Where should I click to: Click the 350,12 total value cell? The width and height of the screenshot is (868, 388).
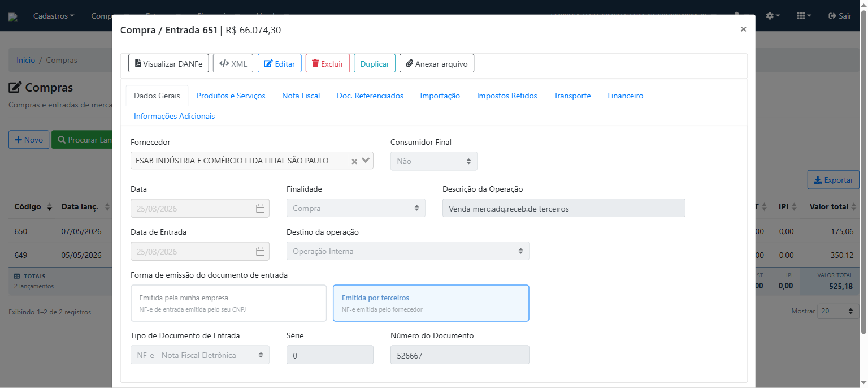point(842,255)
